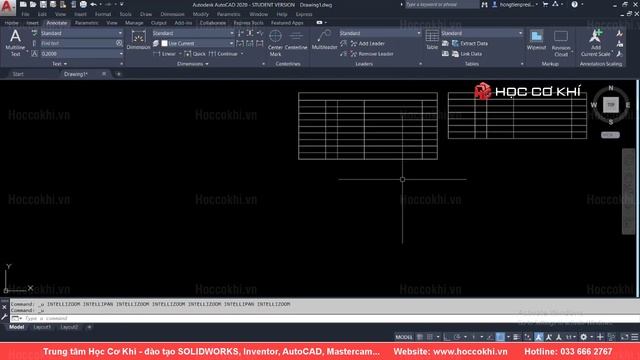
Task: Open the Draw menu
Action: (x=146, y=14)
